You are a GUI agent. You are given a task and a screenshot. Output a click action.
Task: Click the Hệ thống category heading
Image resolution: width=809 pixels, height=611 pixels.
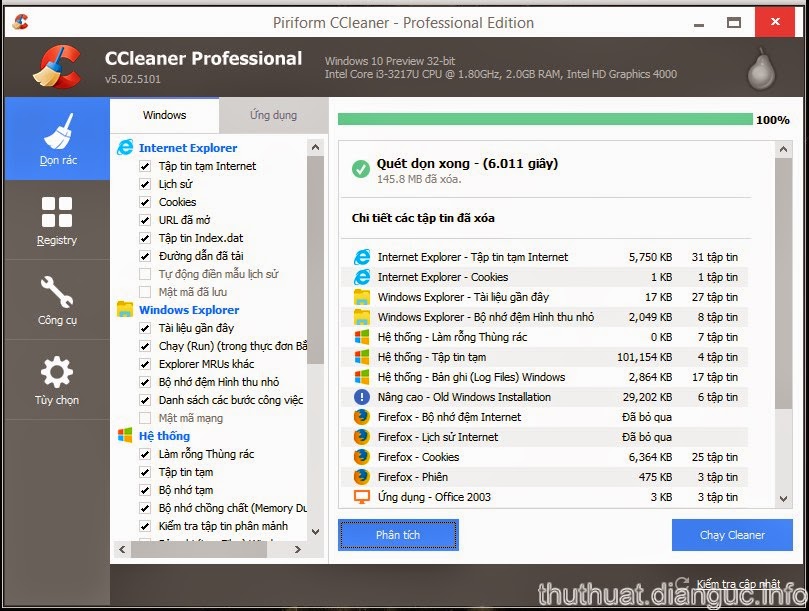[164, 436]
